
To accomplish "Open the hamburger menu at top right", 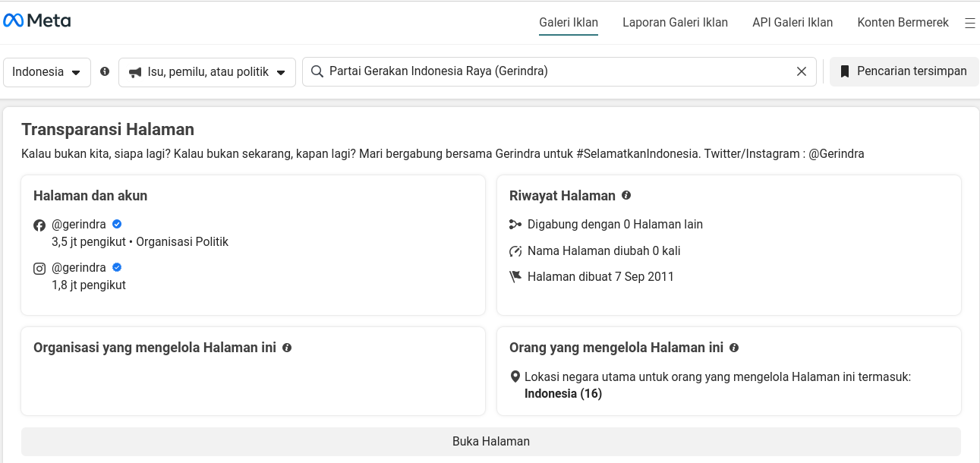I will (x=969, y=23).
